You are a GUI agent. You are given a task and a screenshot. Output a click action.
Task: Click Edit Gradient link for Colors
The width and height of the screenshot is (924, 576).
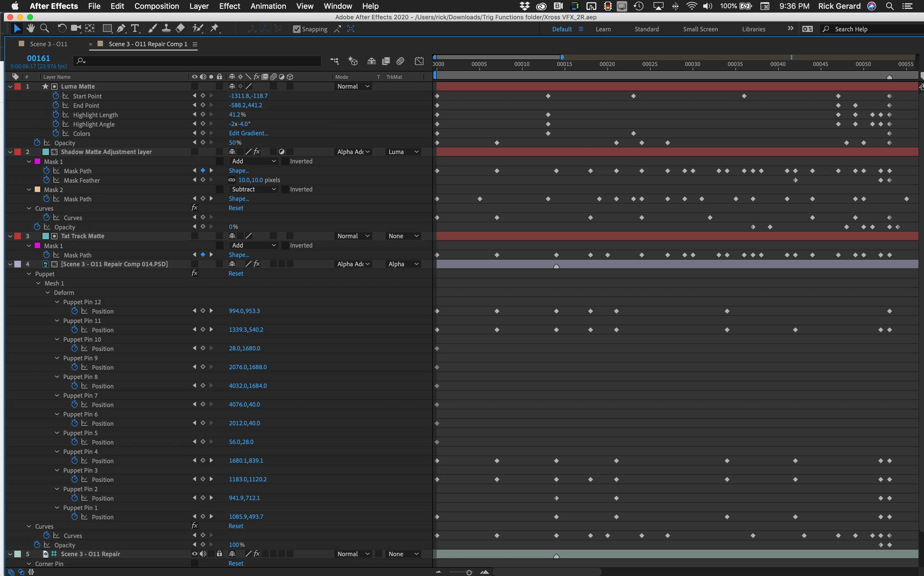248,133
